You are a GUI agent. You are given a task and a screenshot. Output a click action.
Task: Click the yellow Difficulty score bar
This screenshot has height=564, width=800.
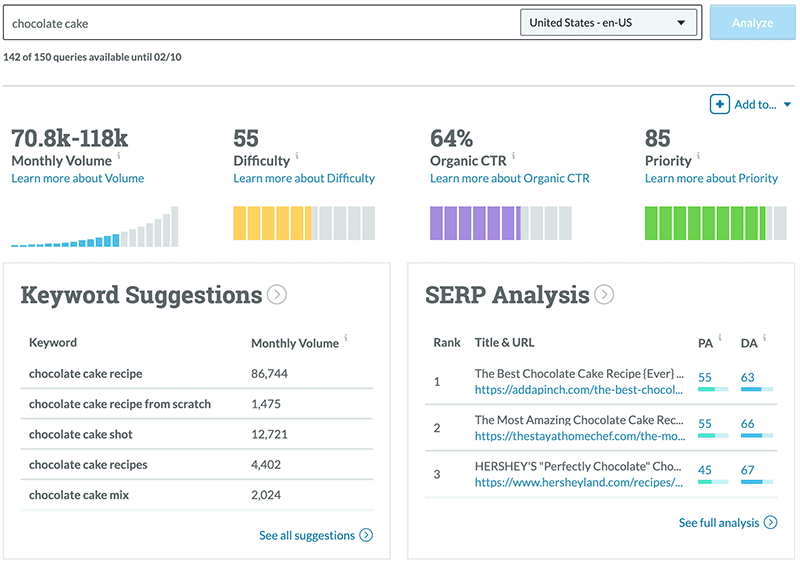click(304, 223)
